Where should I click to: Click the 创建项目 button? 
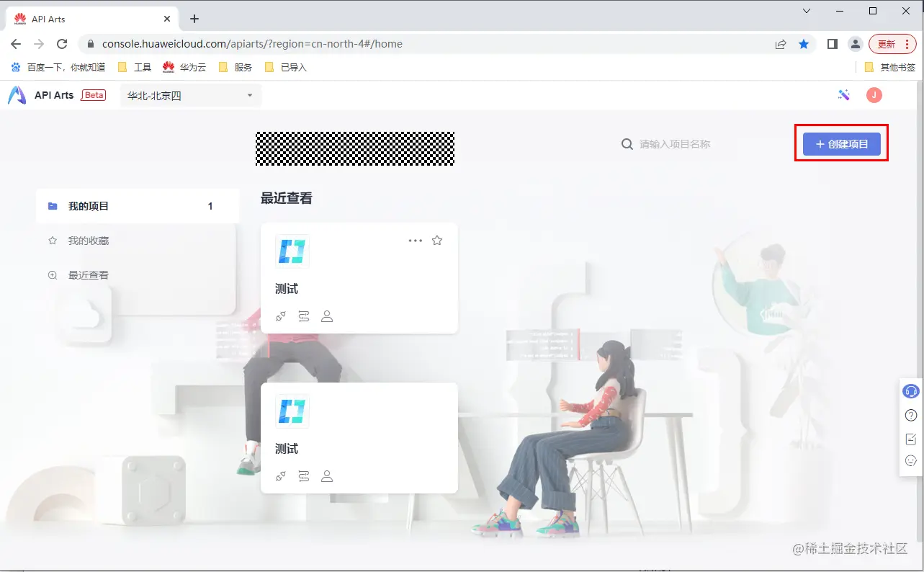click(842, 144)
